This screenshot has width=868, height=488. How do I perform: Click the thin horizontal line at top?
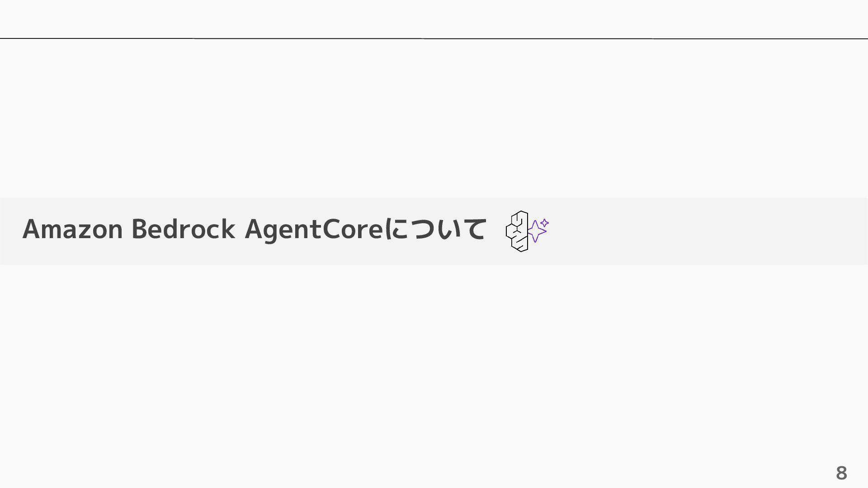point(434,38)
